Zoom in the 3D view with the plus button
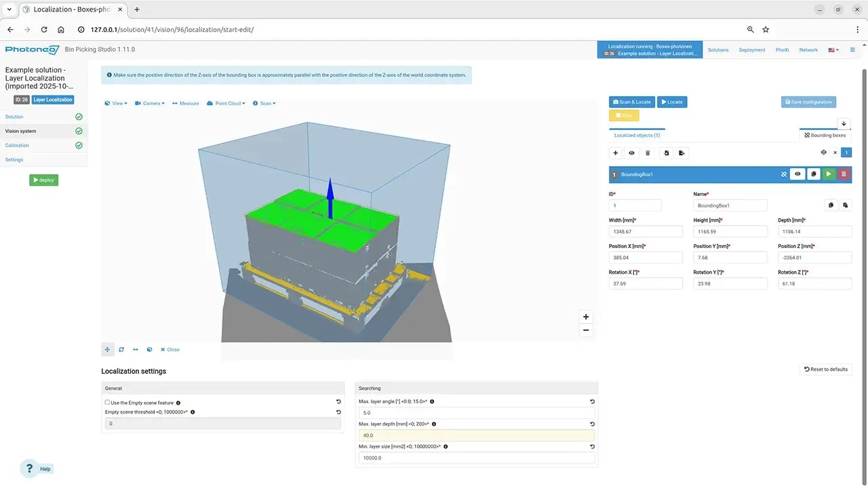Screen dimensions: 868x488 pos(586,317)
